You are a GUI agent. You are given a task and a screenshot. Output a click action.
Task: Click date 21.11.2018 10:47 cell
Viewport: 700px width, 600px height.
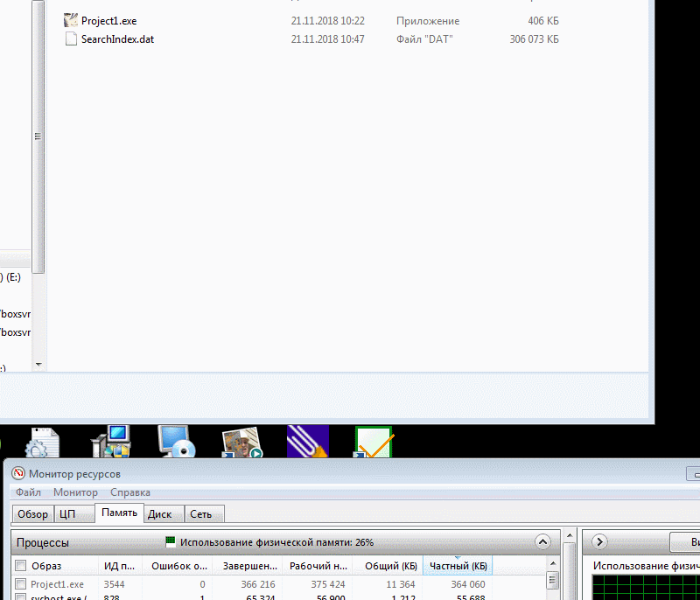327,39
